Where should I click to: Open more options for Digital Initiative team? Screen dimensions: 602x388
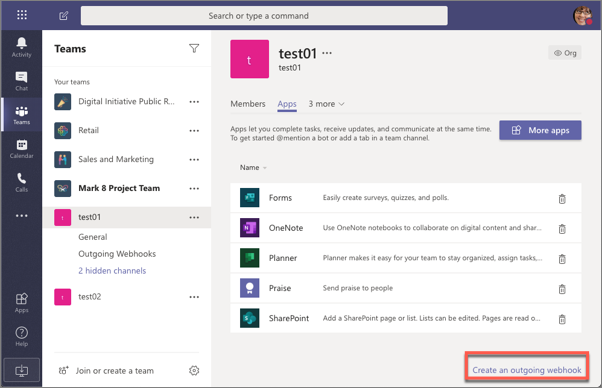click(194, 102)
